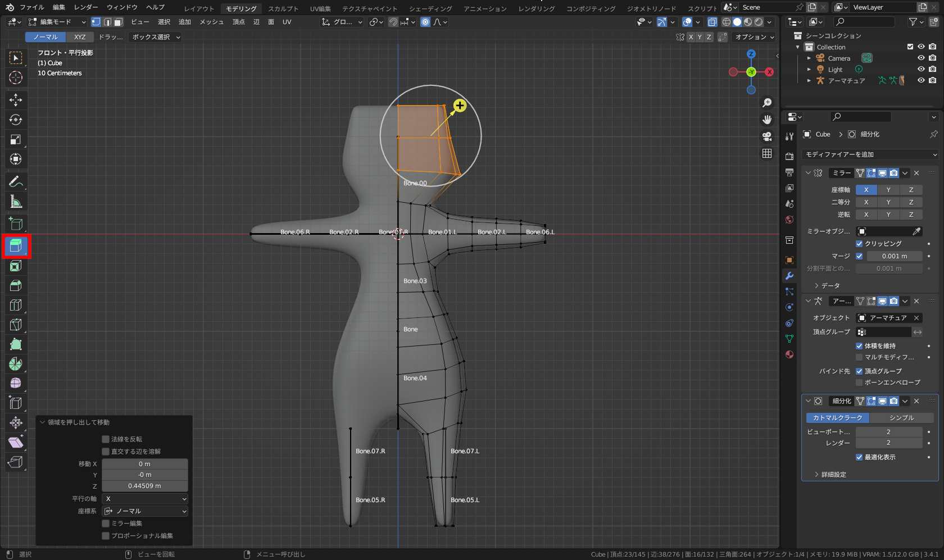Switch to the スカルプト workspace tab
This screenshot has height=560, width=944.
(x=283, y=8)
